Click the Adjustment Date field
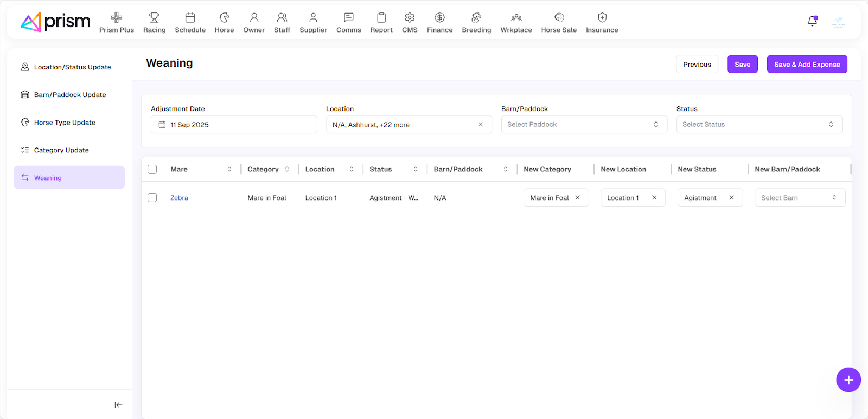The height and width of the screenshot is (419, 868). [234, 125]
